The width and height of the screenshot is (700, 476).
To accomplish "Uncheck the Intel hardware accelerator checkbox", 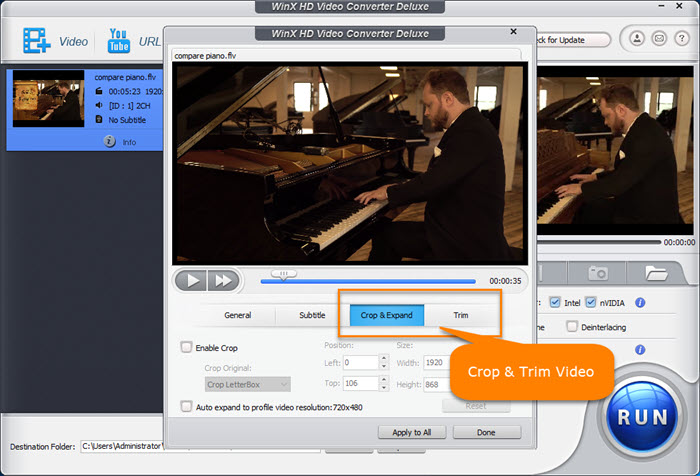I will [x=554, y=302].
